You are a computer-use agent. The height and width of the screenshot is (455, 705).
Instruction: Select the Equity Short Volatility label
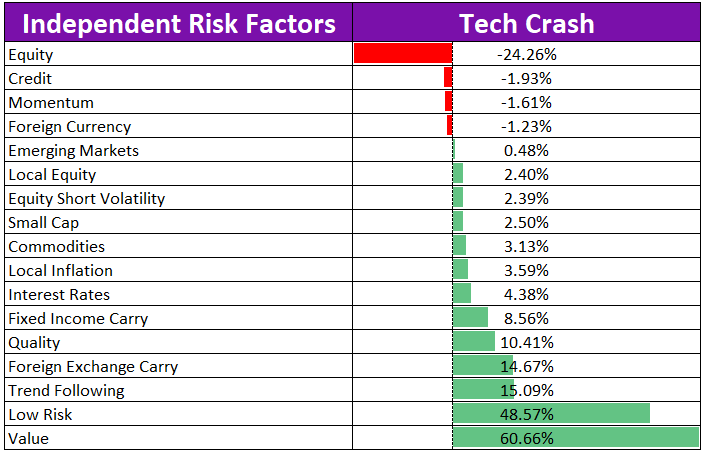(x=87, y=199)
